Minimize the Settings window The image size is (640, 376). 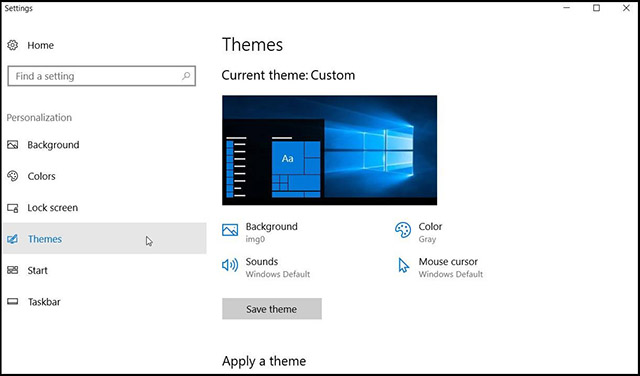(x=567, y=8)
